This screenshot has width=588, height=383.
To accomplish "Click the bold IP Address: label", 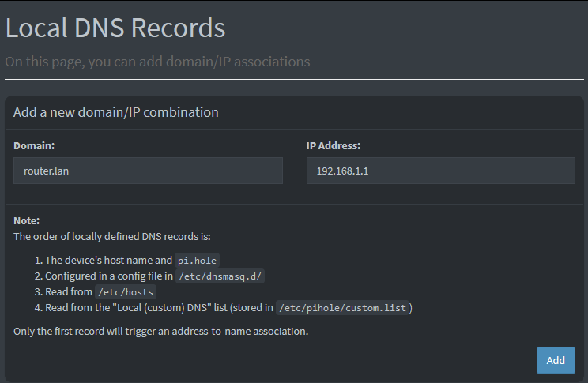I will click(x=334, y=145).
